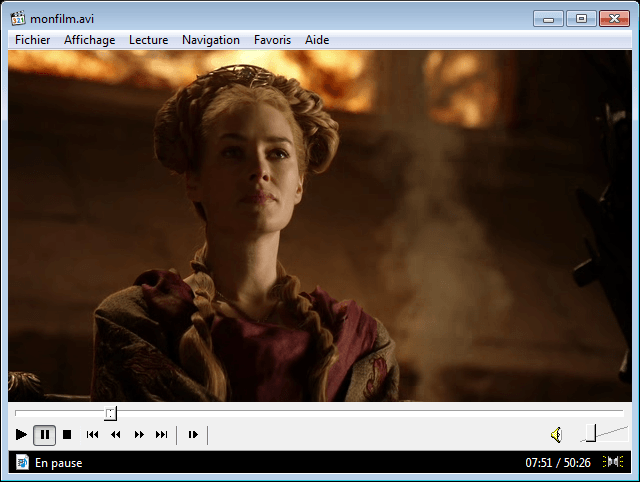The width and height of the screenshot is (640, 482).
Task: Skip to the next track
Action: click(x=161, y=434)
